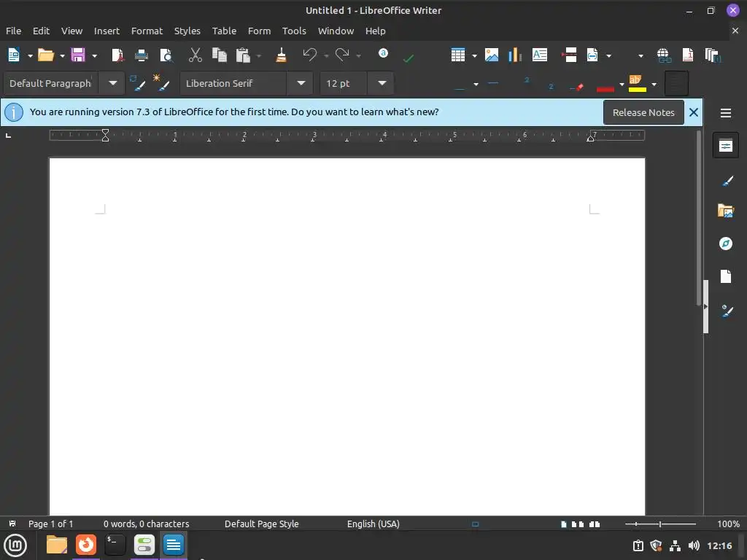Viewport: 747px width, 560px height.
Task: Apply yellow highlighting color
Action: pos(638,83)
